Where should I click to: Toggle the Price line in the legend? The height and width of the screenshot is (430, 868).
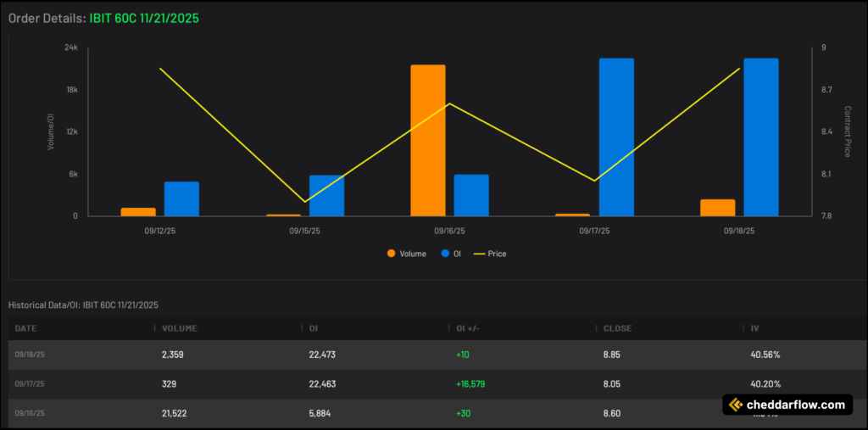click(490, 254)
